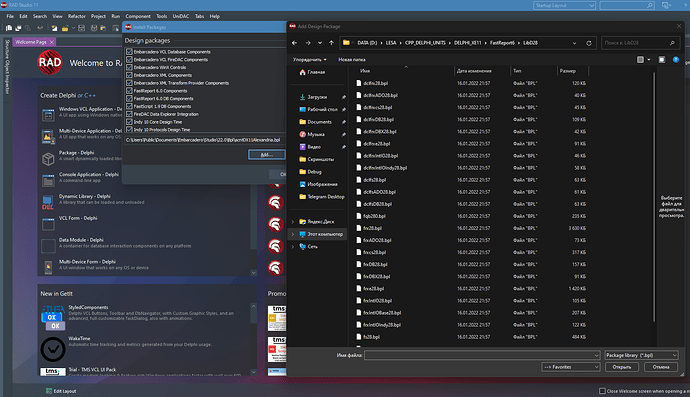
Task: Switch to the Welcome Page tab
Action: [31, 42]
